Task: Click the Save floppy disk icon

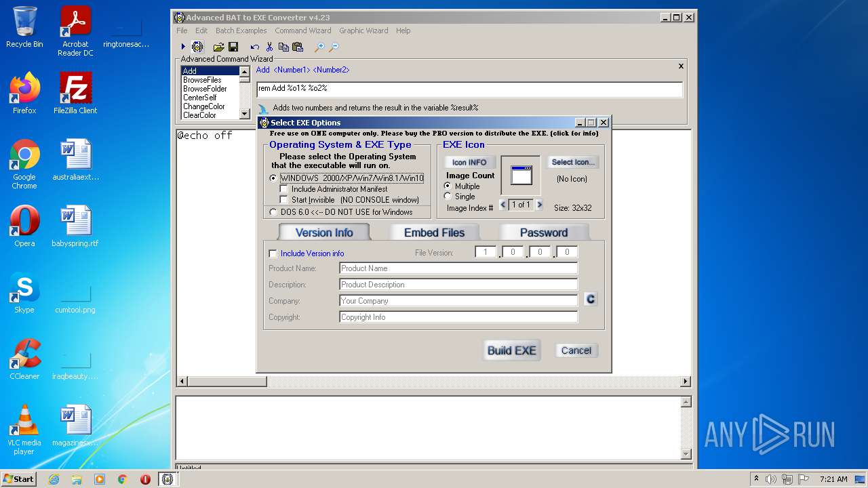Action: point(233,47)
